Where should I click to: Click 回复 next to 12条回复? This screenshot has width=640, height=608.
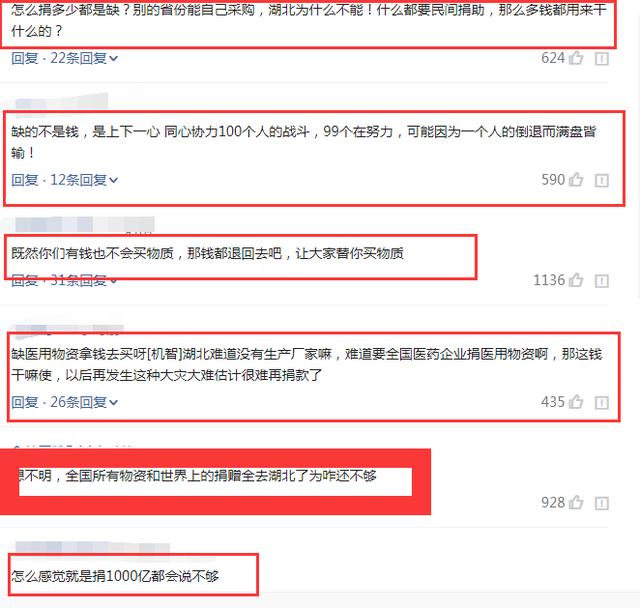click(x=24, y=180)
